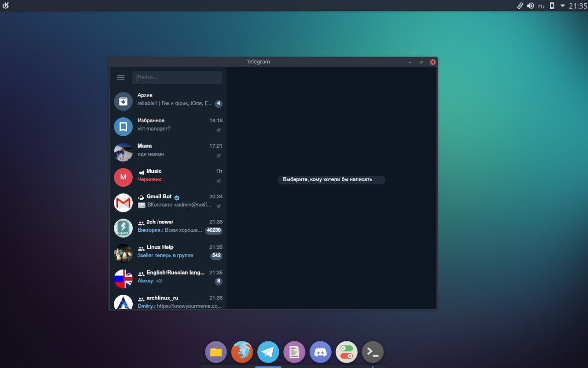
Task: Click the pin icon on Gmail Bot chat
Action: [219, 206]
